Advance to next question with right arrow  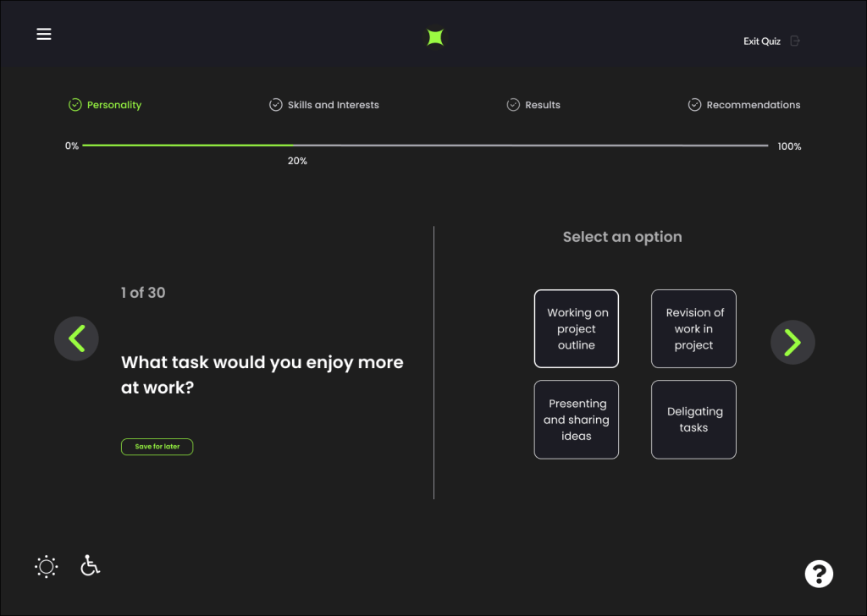(x=792, y=342)
